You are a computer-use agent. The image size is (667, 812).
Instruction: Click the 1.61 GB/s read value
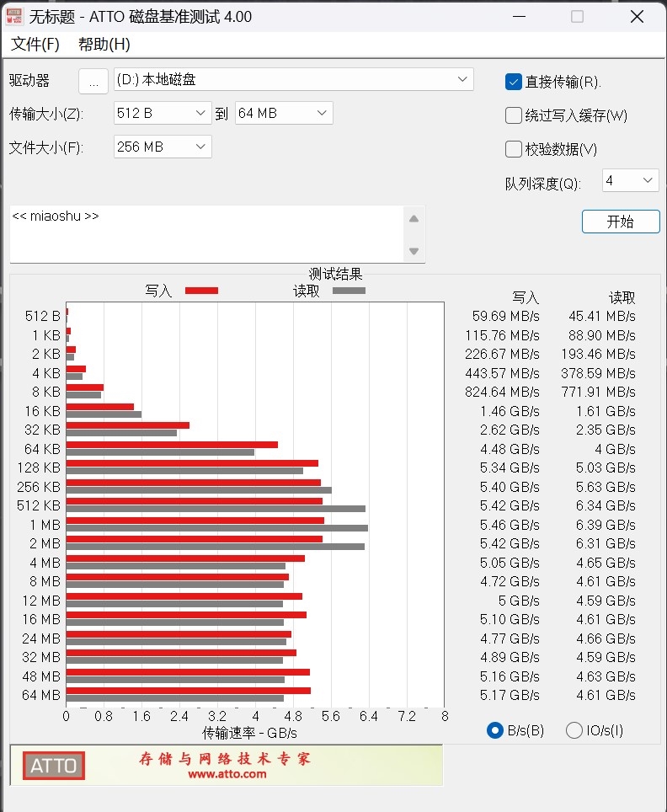[606, 411]
